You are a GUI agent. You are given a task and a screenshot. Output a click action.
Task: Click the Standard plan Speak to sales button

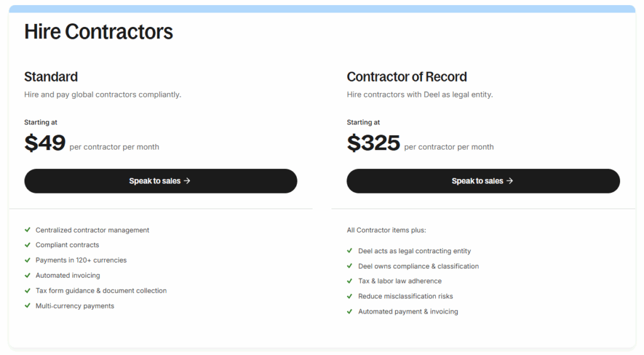pos(160,181)
